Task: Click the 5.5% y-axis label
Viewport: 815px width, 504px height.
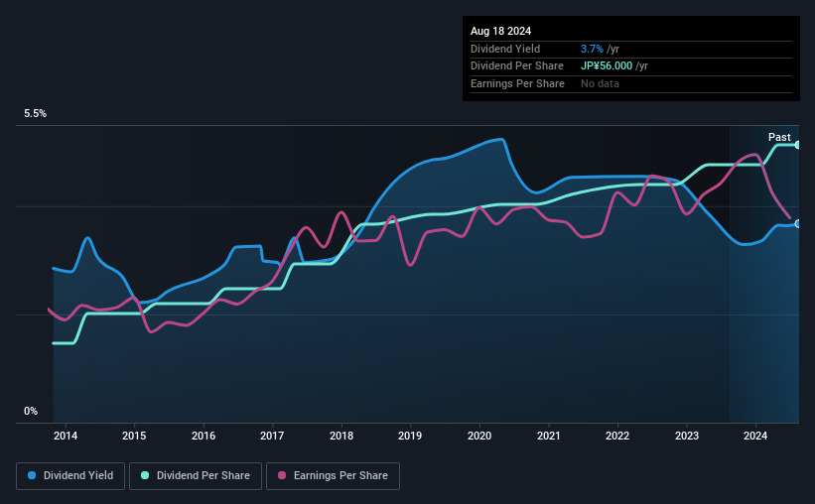Action: coord(35,113)
